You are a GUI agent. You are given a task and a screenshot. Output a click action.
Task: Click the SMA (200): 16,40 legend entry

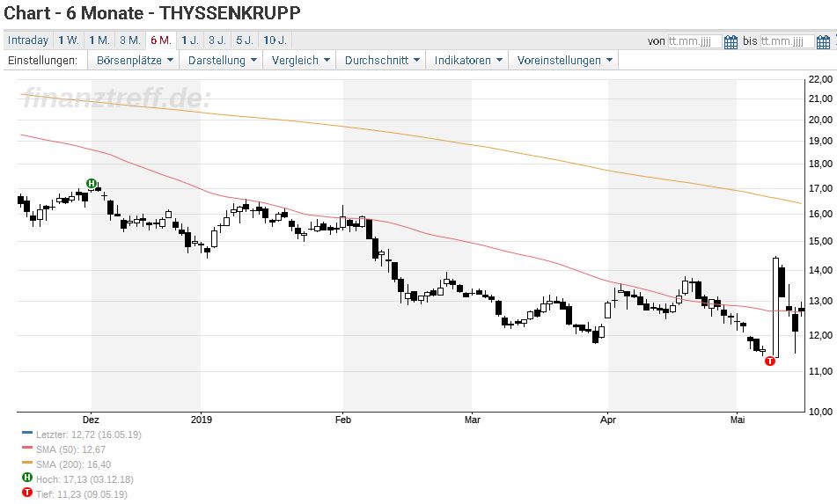74,464
